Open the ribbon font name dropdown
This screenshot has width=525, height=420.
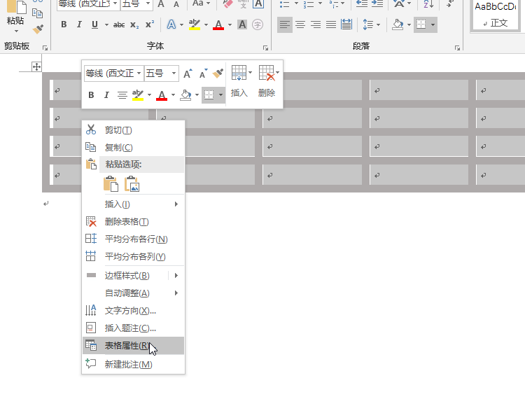pyautogui.click(x=115, y=3)
